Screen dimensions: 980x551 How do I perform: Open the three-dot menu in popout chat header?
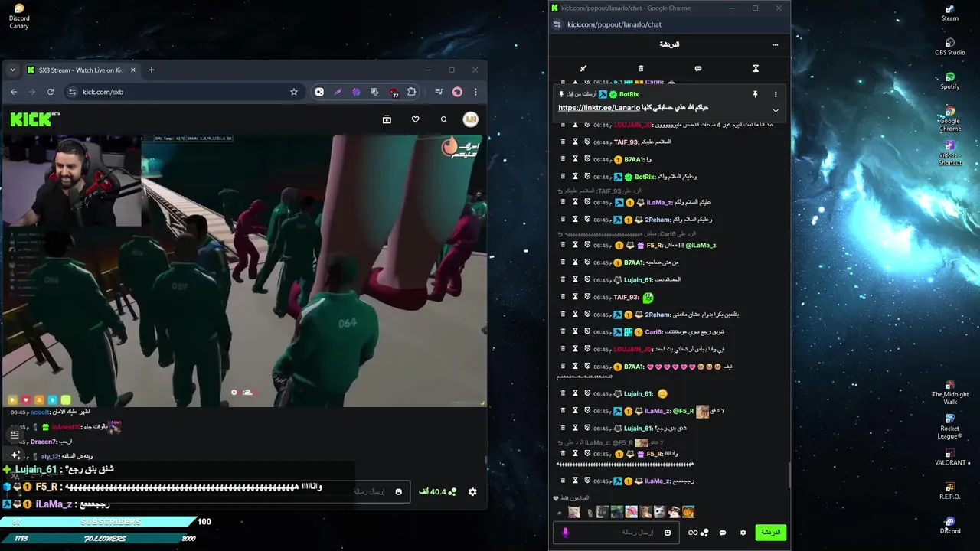click(x=775, y=44)
